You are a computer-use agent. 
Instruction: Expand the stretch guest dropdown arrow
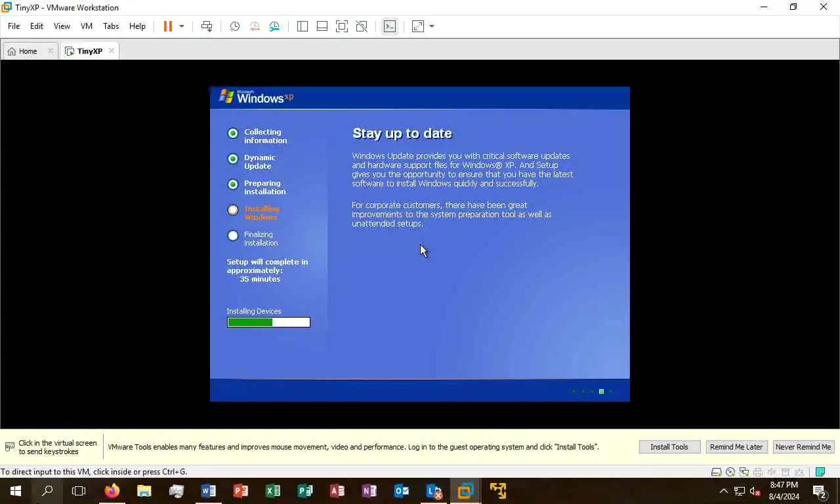(432, 26)
